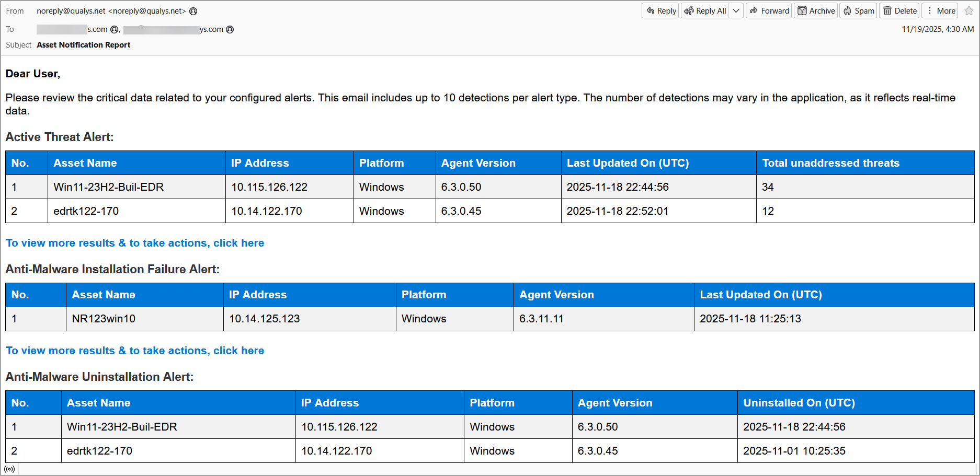Open the More actions menu
The image size is (980, 476).
940,11
